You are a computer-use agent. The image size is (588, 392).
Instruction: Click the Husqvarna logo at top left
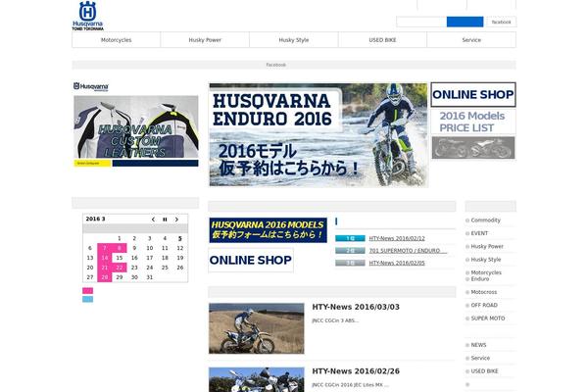88,16
